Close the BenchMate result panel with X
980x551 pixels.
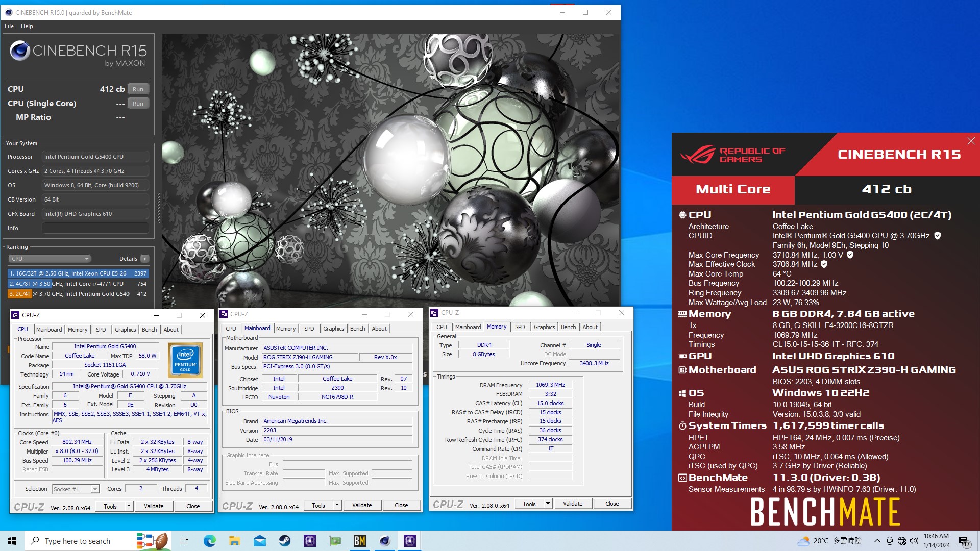click(971, 141)
